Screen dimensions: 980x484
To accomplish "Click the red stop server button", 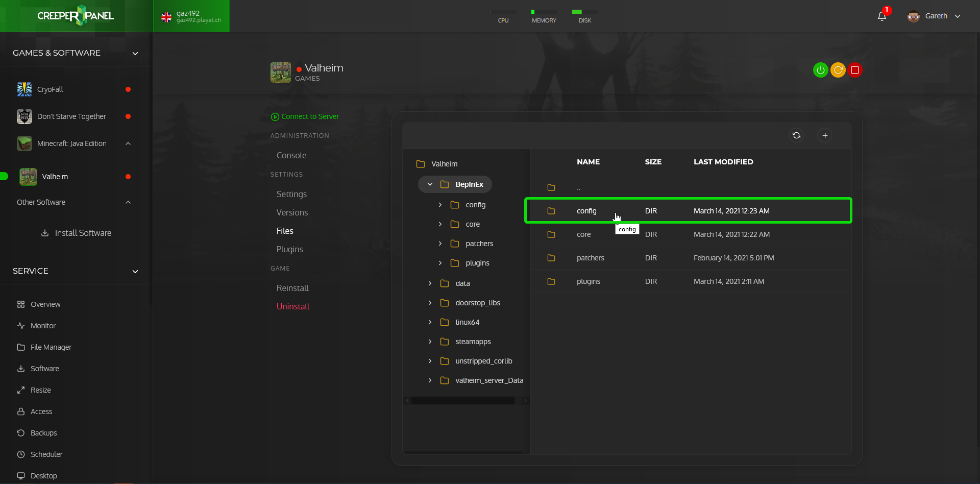I will 855,70.
